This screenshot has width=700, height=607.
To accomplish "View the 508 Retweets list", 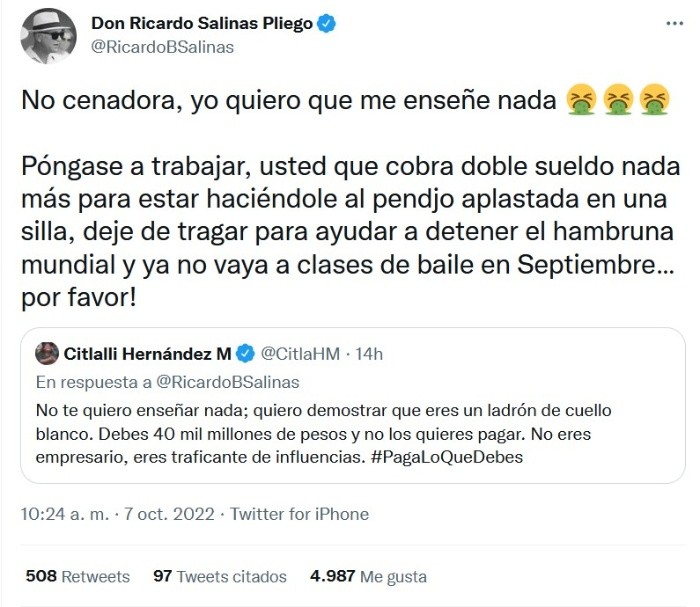I will (x=77, y=576).
